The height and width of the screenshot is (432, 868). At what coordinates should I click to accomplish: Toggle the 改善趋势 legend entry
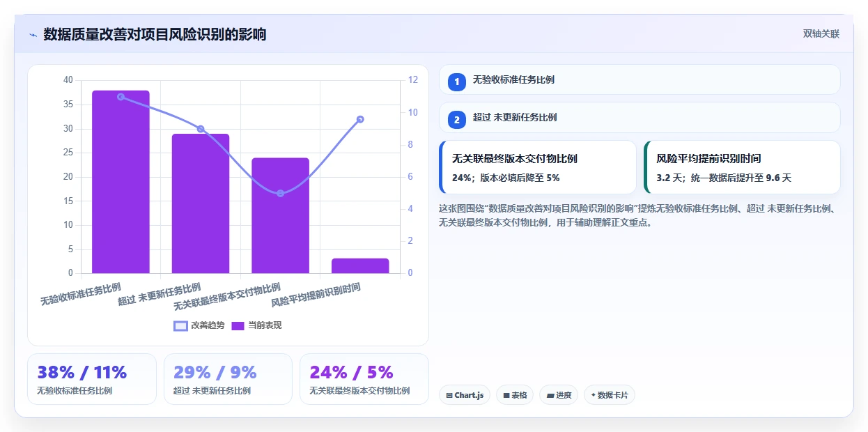coord(199,325)
